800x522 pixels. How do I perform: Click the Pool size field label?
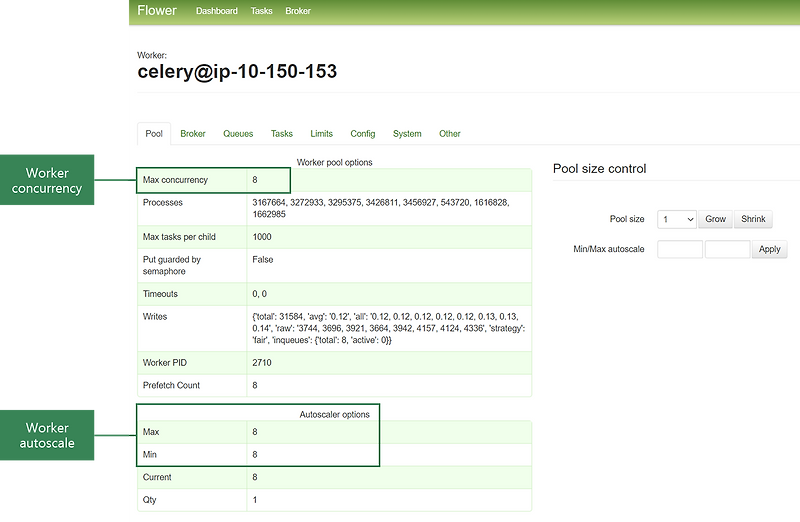[627, 219]
